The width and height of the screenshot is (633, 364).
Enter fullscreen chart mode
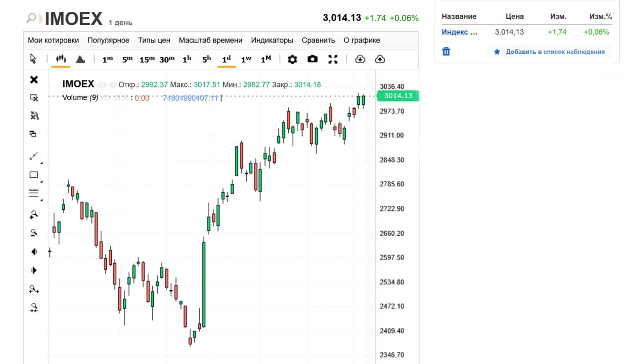tap(333, 59)
